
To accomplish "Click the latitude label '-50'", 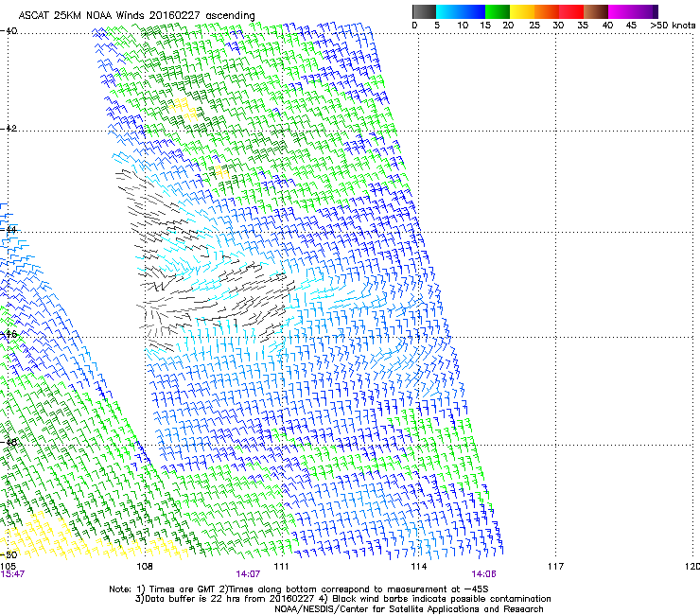I will click(x=9, y=555).
